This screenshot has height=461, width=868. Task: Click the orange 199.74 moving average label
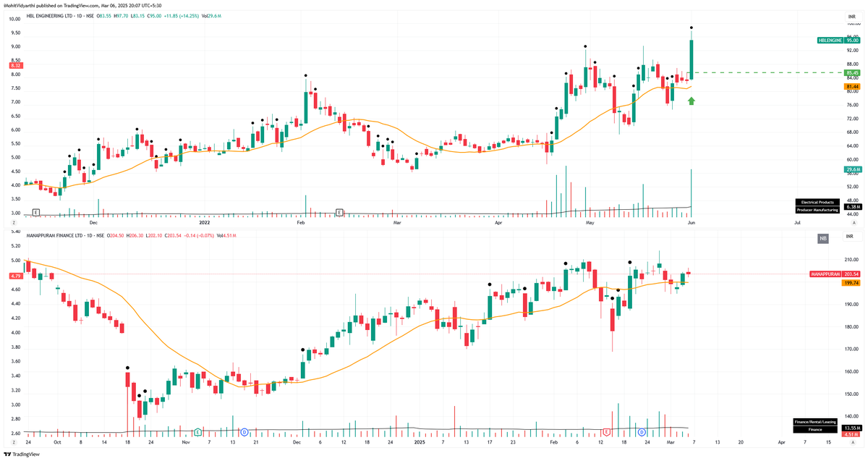(851, 283)
